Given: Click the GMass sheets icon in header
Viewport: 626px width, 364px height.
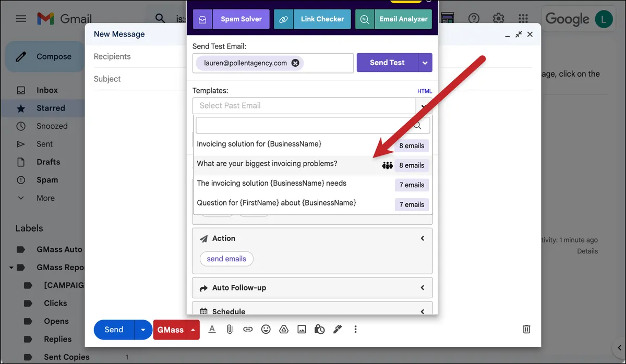Looking at the screenshot, I should (x=447, y=19).
